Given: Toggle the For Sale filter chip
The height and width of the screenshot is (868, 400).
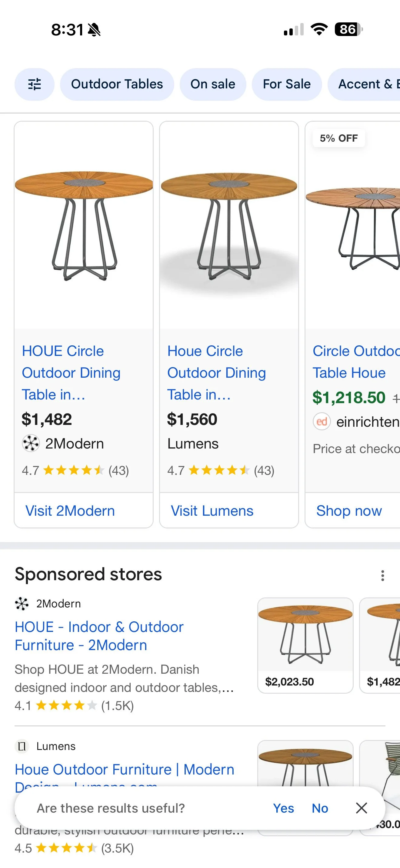Looking at the screenshot, I should tap(287, 84).
